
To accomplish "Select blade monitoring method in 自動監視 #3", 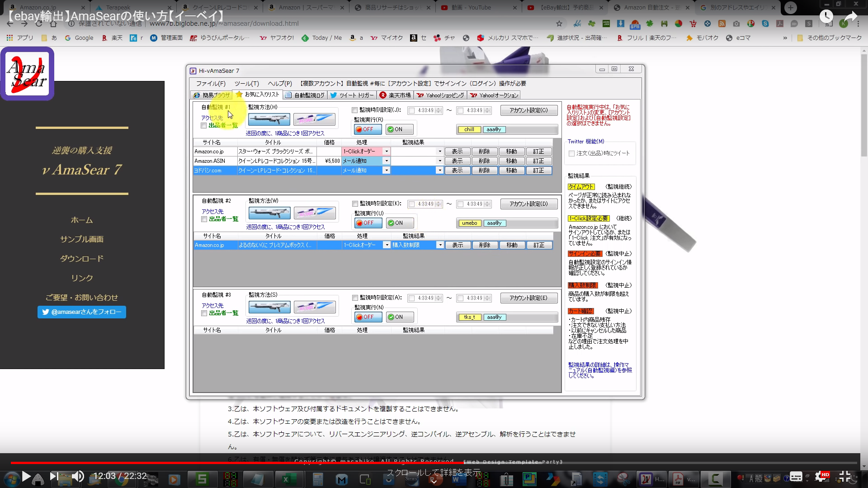I will click(x=315, y=307).
